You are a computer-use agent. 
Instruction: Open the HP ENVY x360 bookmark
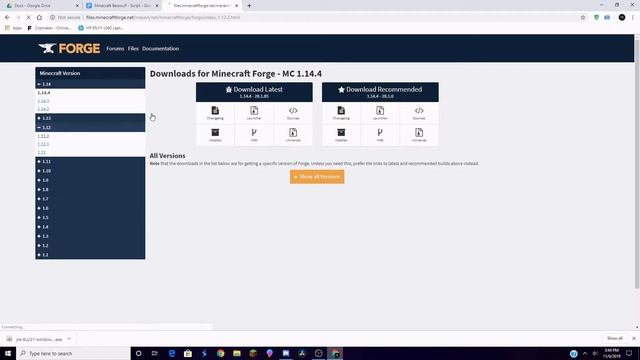coord(100,28)
